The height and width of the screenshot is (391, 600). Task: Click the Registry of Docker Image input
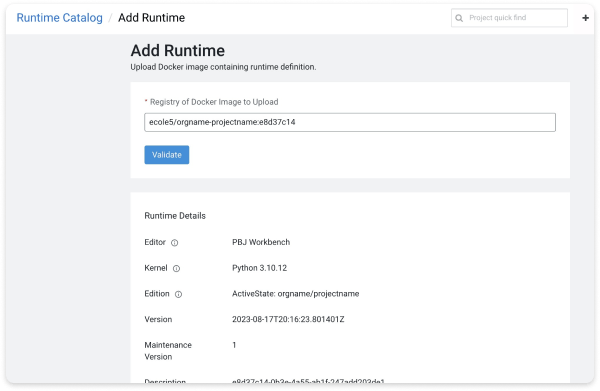click(350, 122)
